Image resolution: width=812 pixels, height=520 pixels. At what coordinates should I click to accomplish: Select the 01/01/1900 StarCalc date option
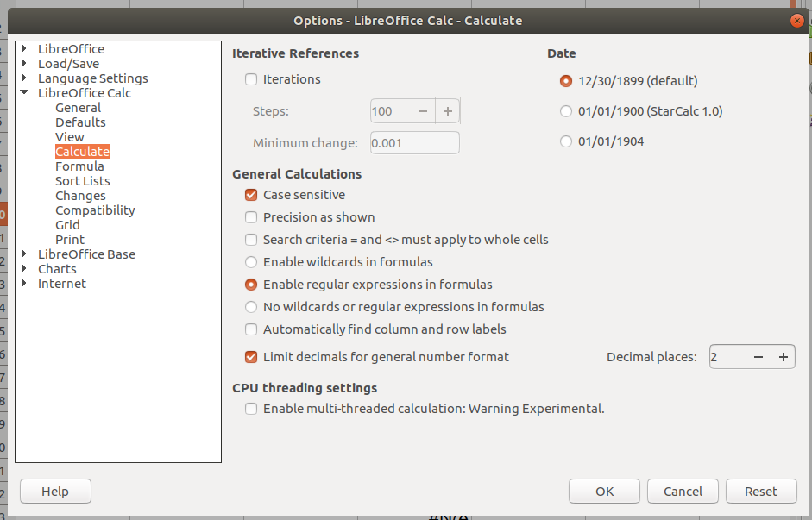[566, 111]
